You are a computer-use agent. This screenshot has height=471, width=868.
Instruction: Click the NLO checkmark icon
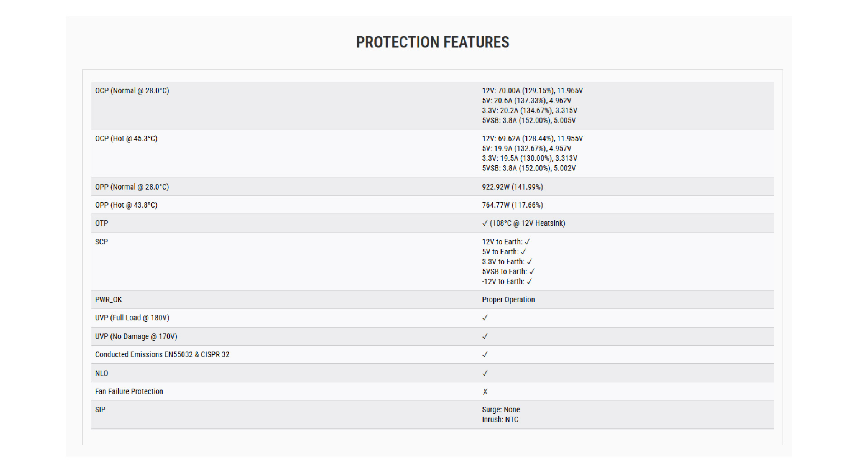point(485,373)
